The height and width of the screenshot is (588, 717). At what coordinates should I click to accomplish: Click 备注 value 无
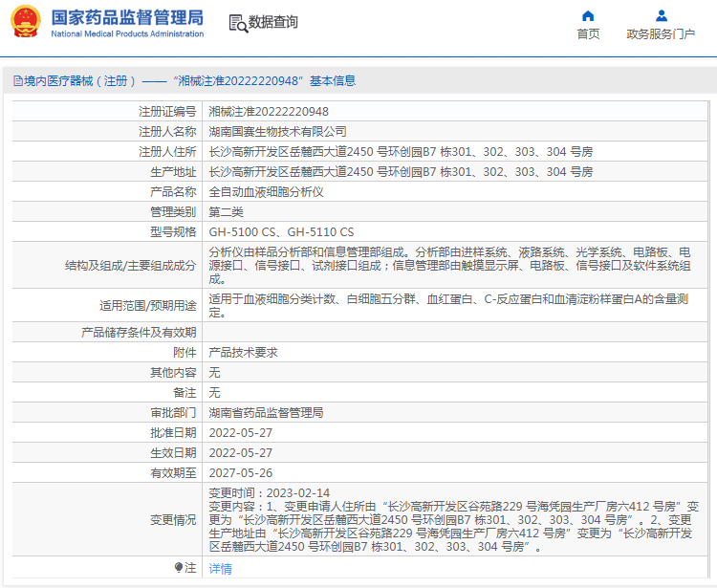(x=214, y=393)
